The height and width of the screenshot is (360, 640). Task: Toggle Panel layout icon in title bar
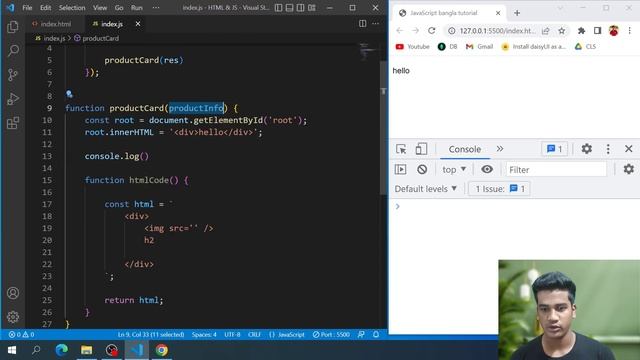click(x=289, y=8)
